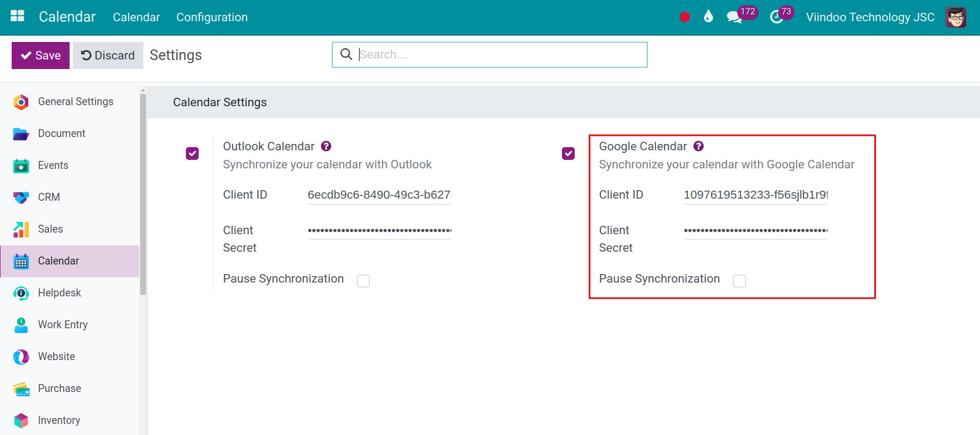Click the water drop icon in top bar

click(x=708, y=16)
